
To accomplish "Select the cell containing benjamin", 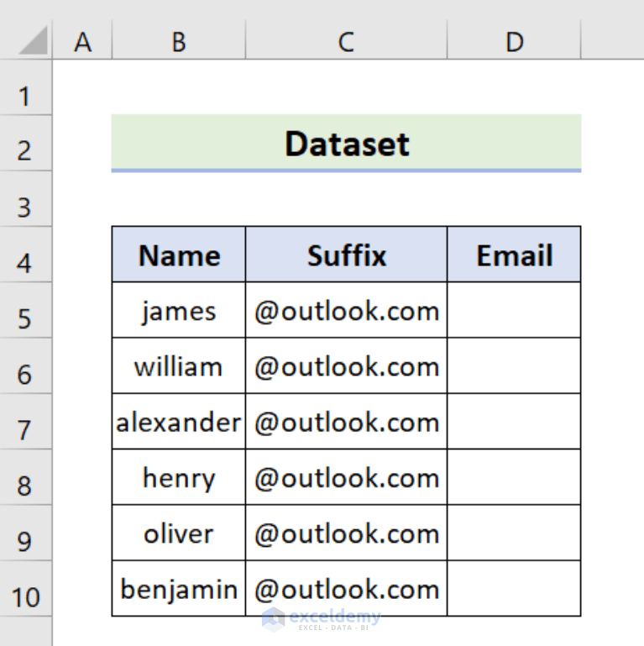I will pos(179,588).
